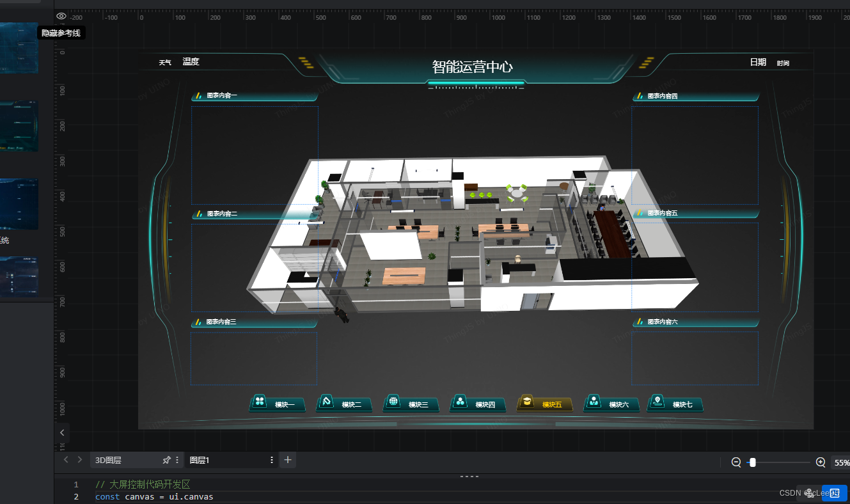The width and height of the screenshot is (850, 504).
Task: Add a new layer with the plus button
Action: tap(288, 459)
